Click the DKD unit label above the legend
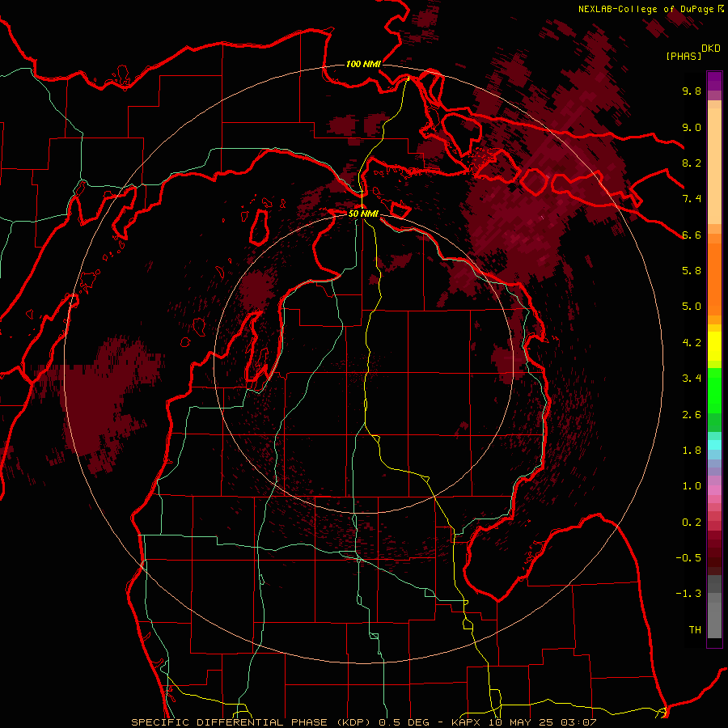Viewport: 728px width, 728px height. click(x=711, y=49)
